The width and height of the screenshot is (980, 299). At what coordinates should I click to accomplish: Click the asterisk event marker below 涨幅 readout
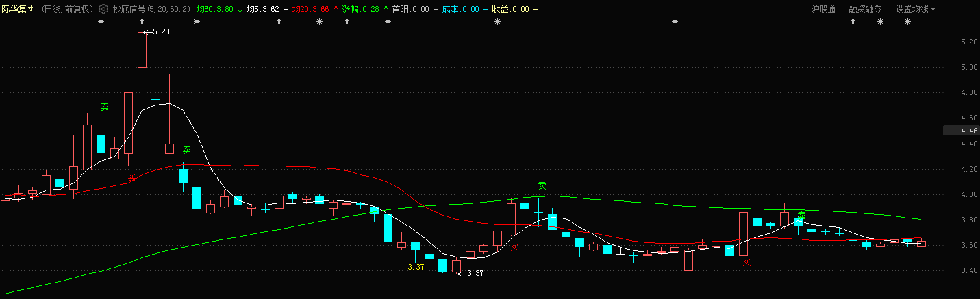click(388, 22)
